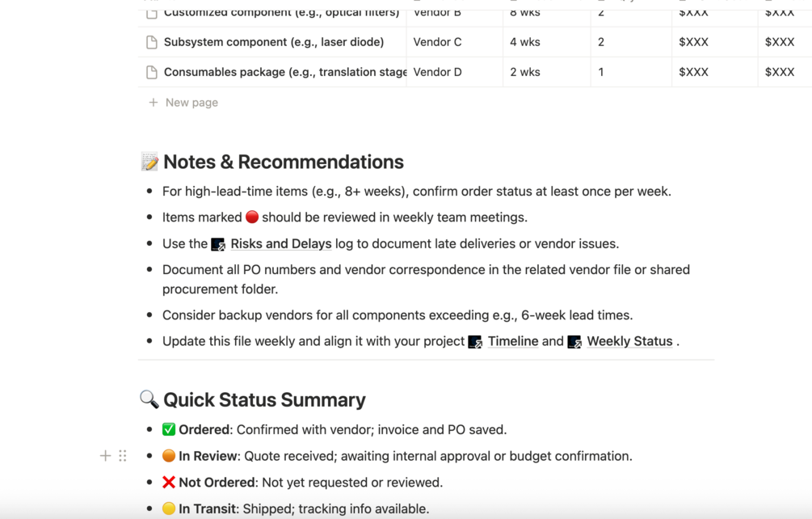Click the linked-page icon before Risks and Delays
Screen dimensions: 812x519
point(218,244)
